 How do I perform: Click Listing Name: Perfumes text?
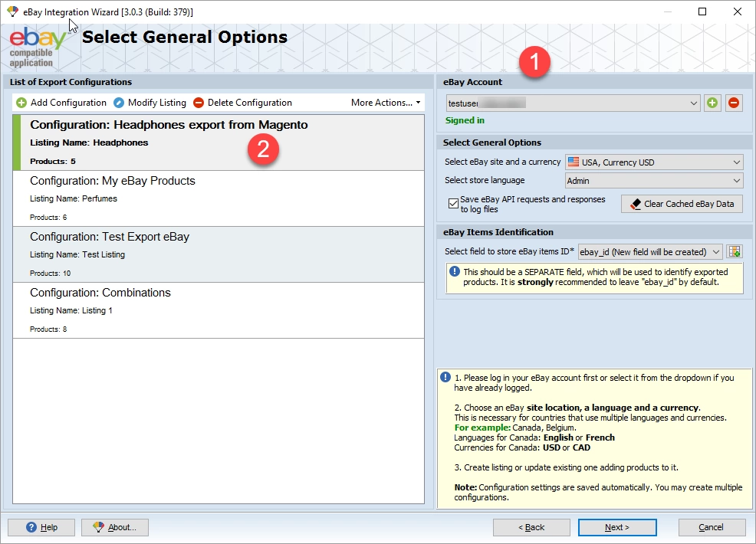pos(74,198)
